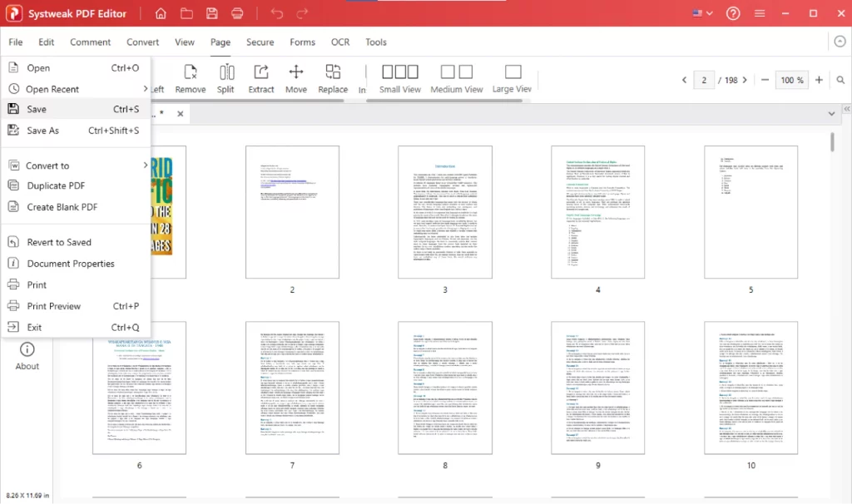852x504 pixels.
Task: Switch thumbnails to Small View
Action: (399, 77)
